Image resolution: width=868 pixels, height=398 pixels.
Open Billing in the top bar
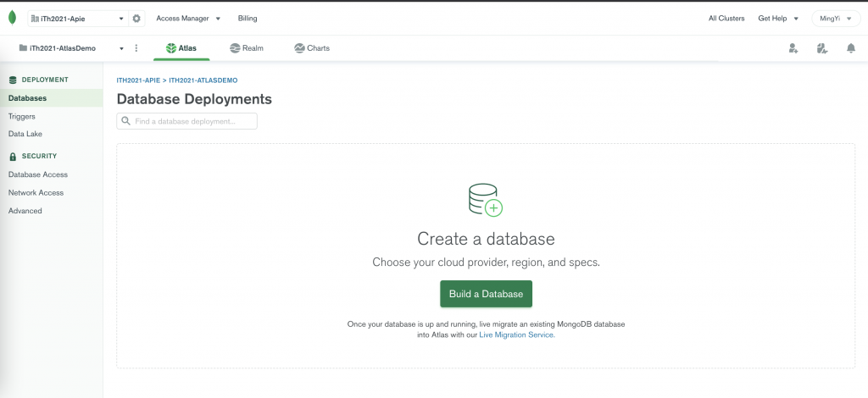pos(248,18)
